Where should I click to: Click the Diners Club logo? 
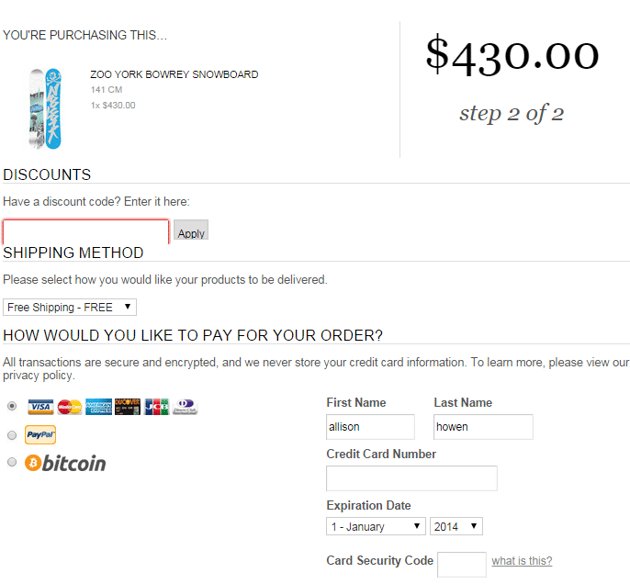tap(185, 407)
